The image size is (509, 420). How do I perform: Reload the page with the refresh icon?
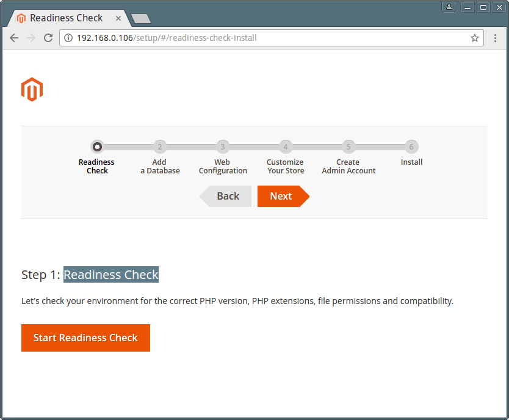pos(48,38)
